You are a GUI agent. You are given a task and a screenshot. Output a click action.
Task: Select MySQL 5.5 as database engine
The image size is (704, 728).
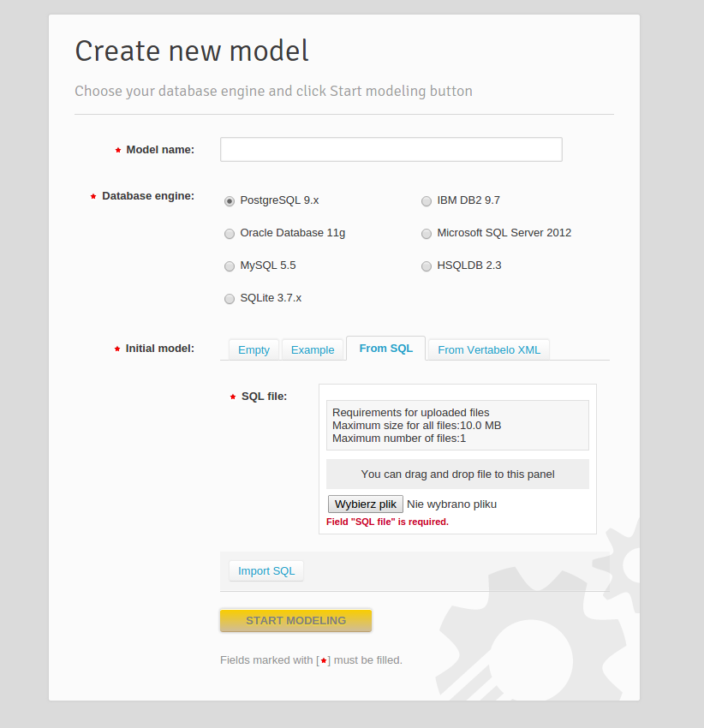pos(230,266)
